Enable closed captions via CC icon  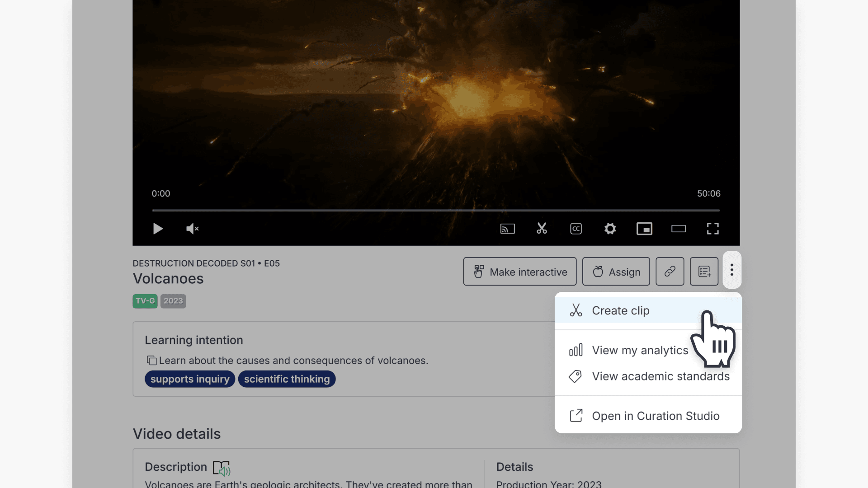(576, 229)
